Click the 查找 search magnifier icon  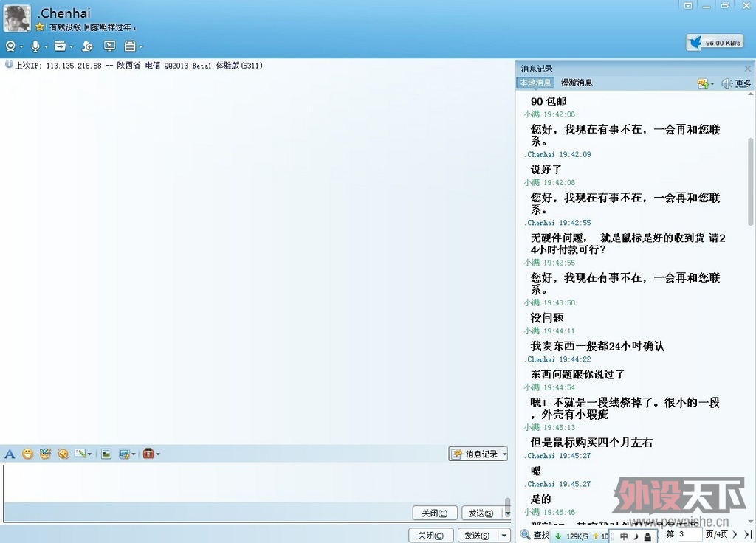(x=526, y=534)
